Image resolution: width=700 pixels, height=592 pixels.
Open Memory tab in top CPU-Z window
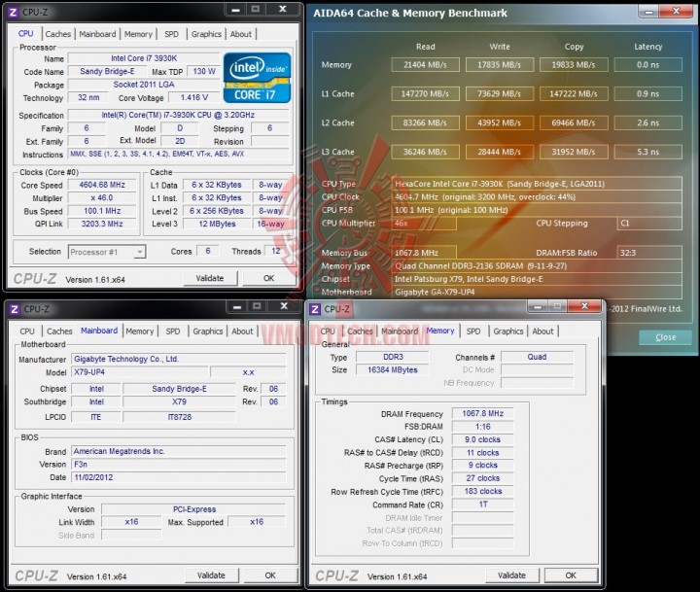point(138,34)
